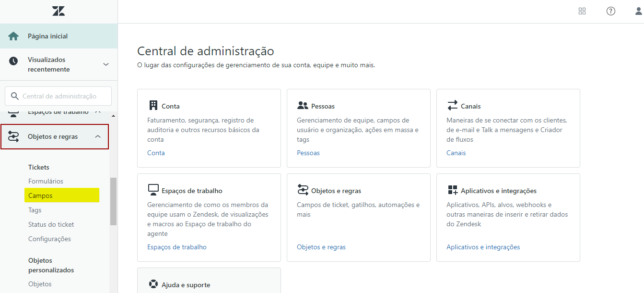Click the Conta building icon
This screenshot has width=644, height=293.
(153, 106)
